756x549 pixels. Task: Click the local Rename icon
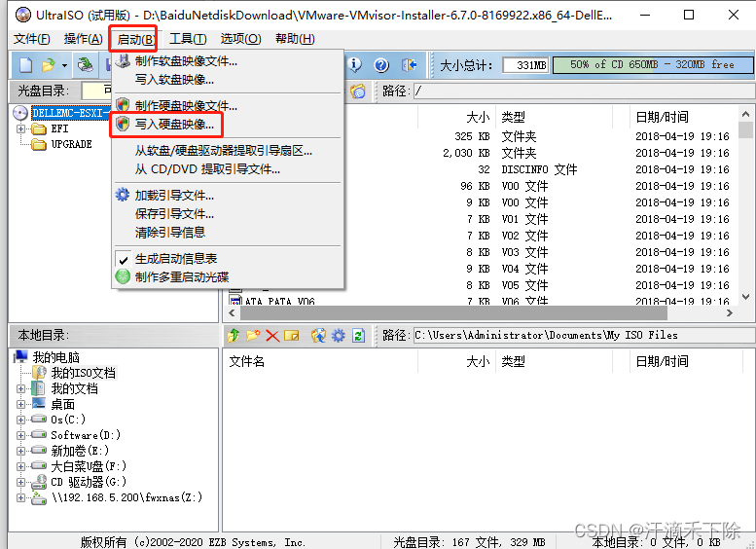[x=292, y=335]
